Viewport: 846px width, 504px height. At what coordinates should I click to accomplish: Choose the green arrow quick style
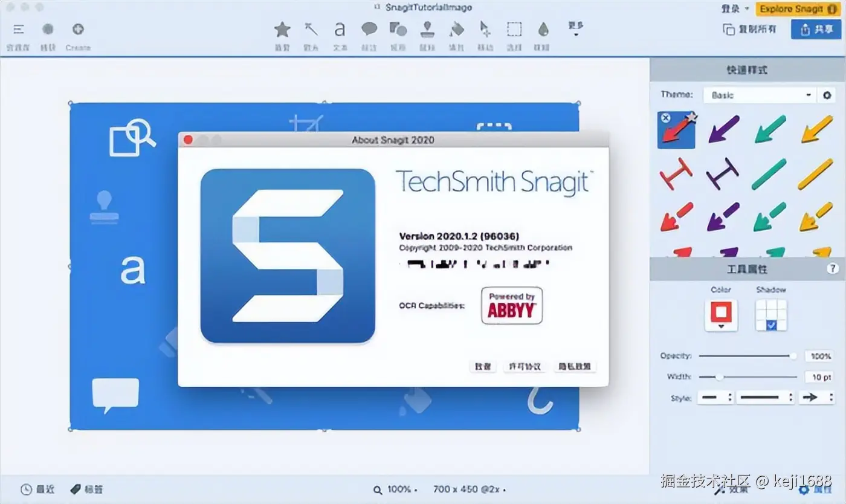(770, 129)
